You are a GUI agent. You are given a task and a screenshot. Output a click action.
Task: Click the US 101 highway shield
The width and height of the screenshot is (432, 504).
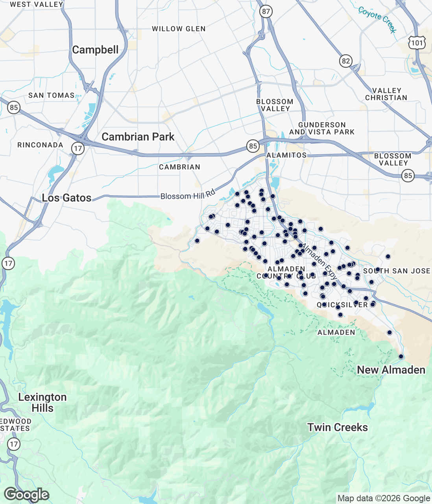[417, 43]
